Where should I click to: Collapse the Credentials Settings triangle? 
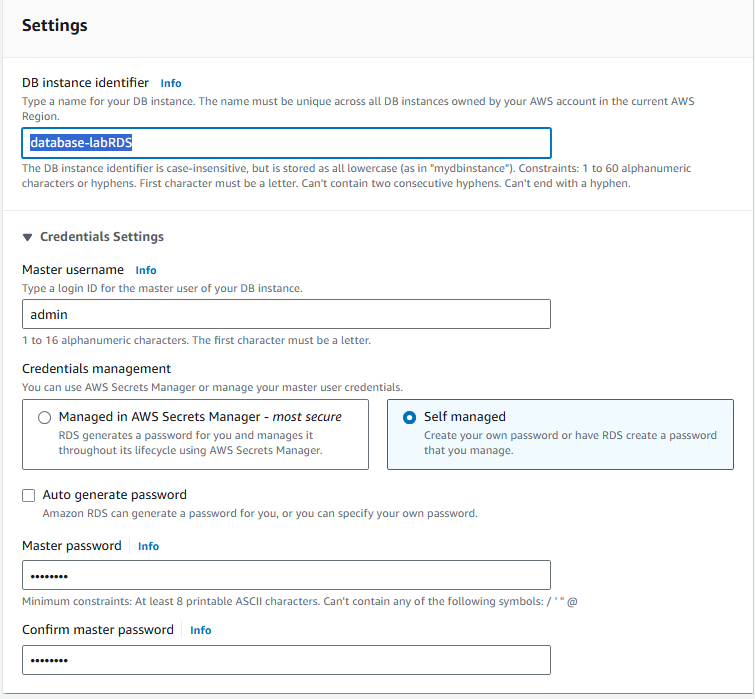pyautogui.click(x=27, y=237)
